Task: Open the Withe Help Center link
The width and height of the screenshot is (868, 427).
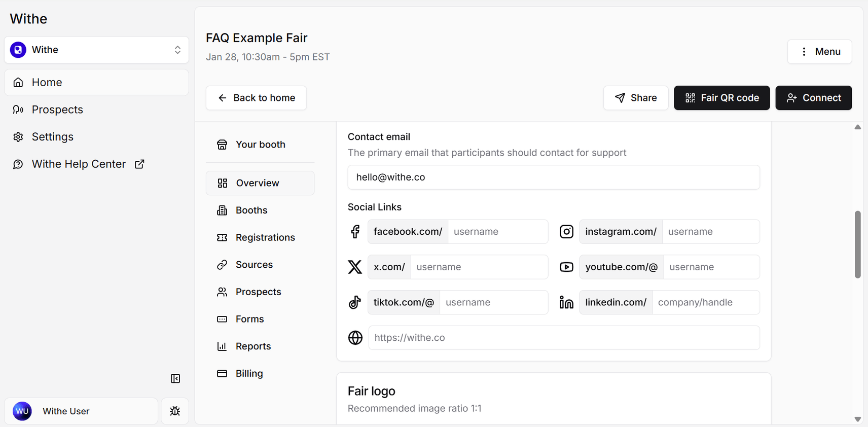Action: [79, 164]
